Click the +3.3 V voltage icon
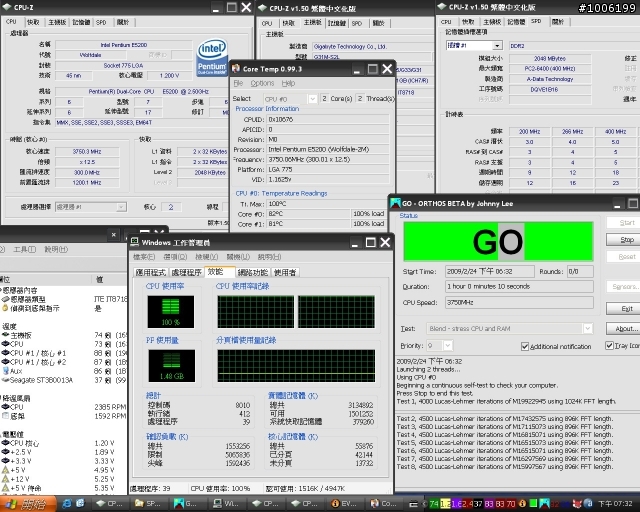 (x=5, y=461)
